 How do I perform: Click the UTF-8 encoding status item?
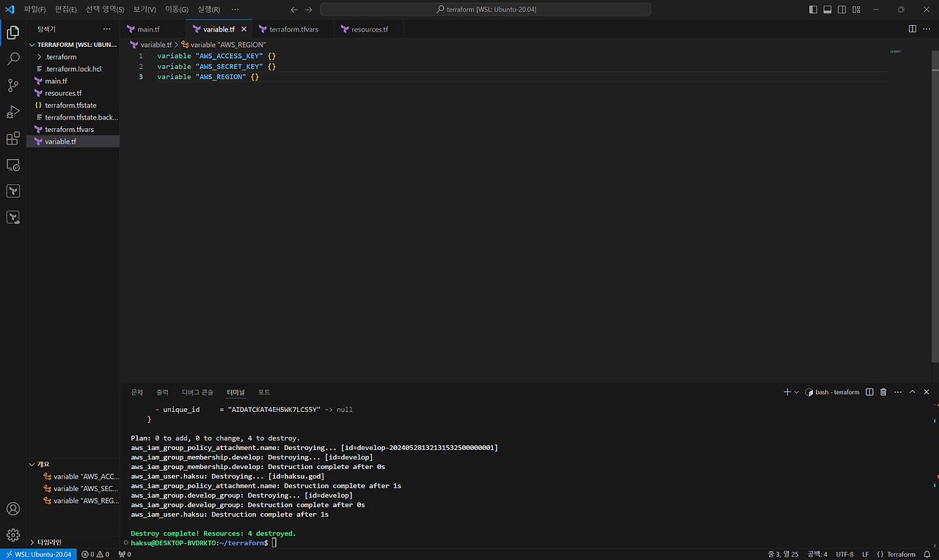pos(844,554)
